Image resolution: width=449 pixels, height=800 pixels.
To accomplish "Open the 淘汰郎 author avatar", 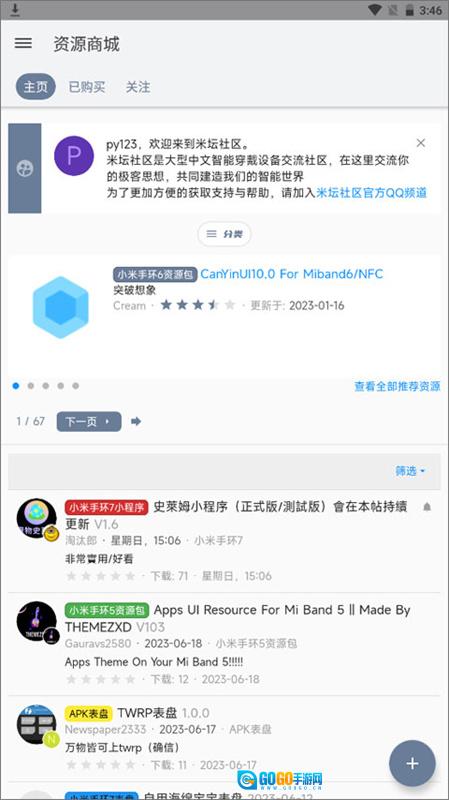I will [37, 518].
